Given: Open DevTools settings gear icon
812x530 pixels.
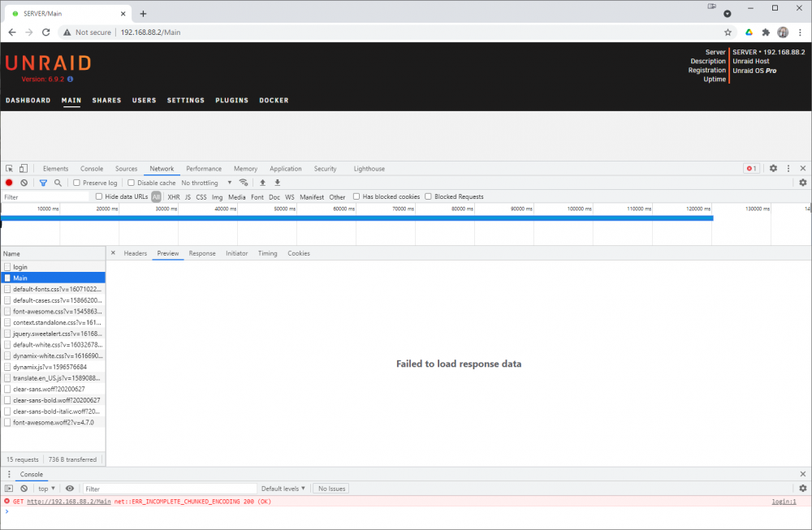Looking at the screenshot, I should [x=773, y=168].
